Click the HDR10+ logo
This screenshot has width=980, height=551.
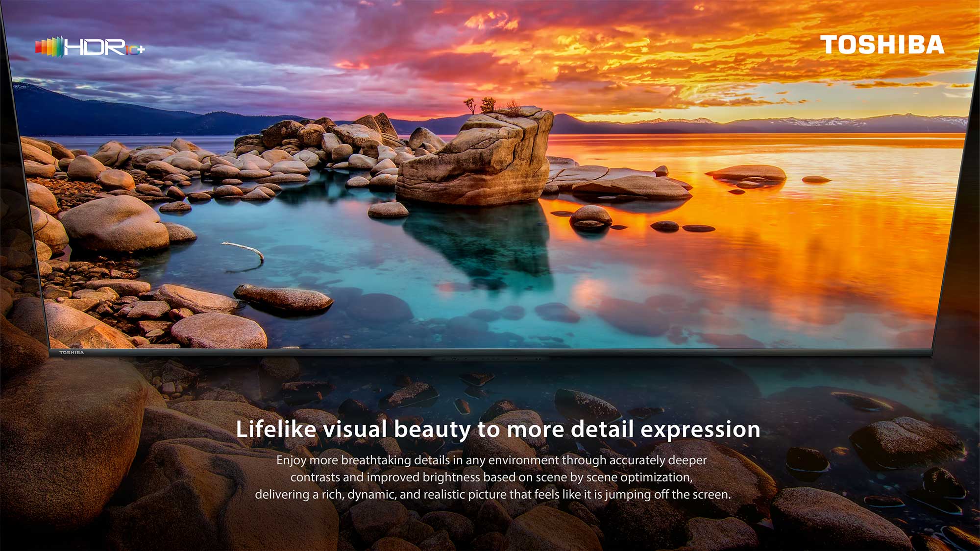coord(93,47)
